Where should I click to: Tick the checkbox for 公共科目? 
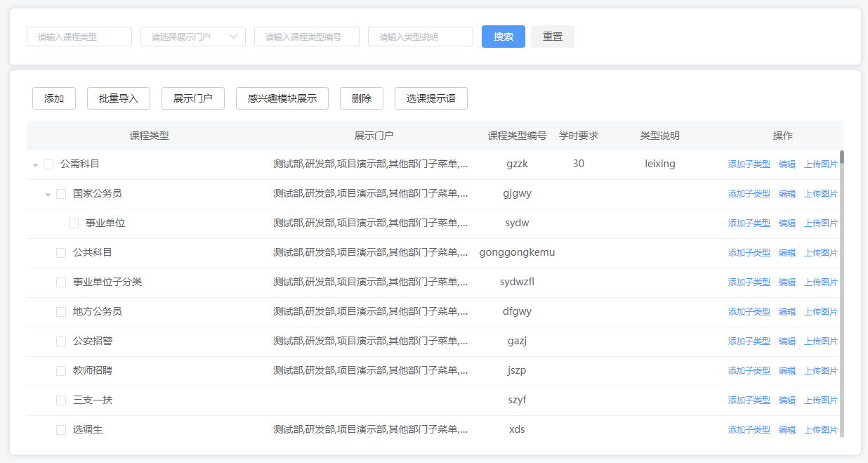tap(61, 253)
